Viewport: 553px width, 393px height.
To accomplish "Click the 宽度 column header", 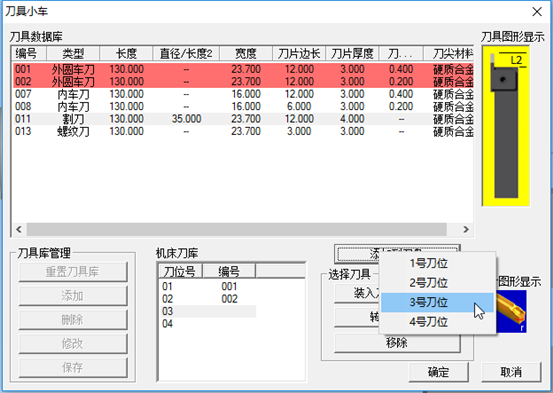I will (246, 54).
